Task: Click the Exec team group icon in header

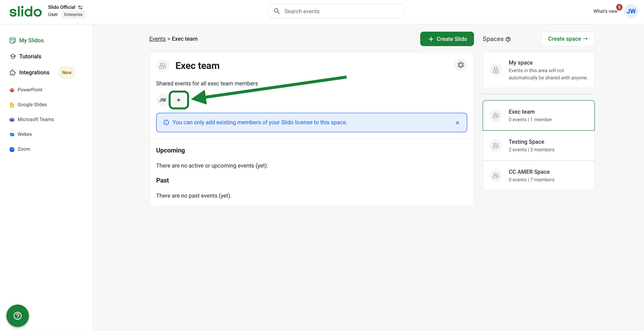Action: coord(162,66)
